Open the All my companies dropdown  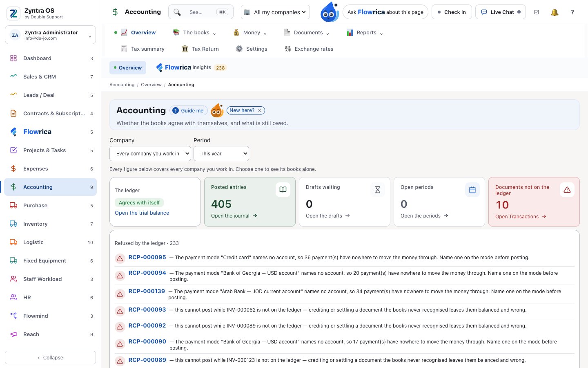275,12
